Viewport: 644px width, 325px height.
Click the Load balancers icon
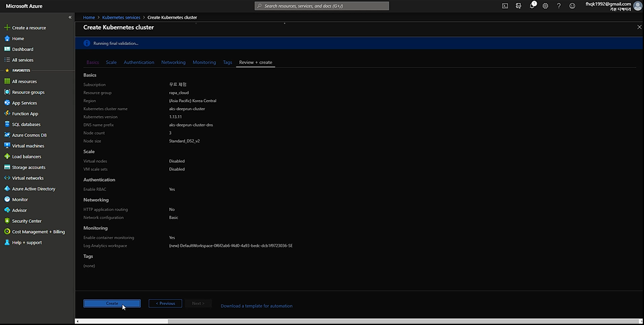pos(7,157)
